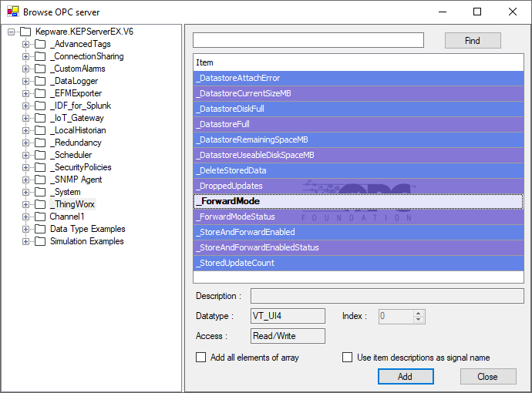Select the _DatastoreUseableDiskSpaceMB item
The height and width of the screenshot is (393, 532).
pyautogui.click(x=359, y=155)
